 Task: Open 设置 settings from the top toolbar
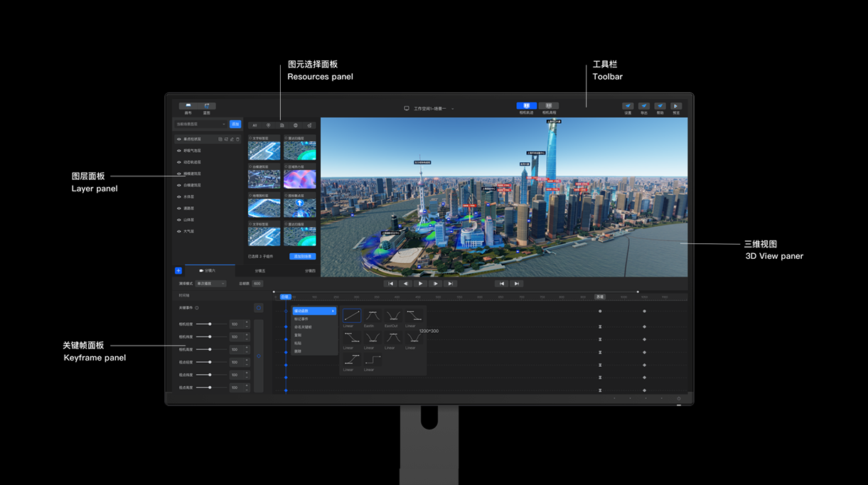click(628, 106)
